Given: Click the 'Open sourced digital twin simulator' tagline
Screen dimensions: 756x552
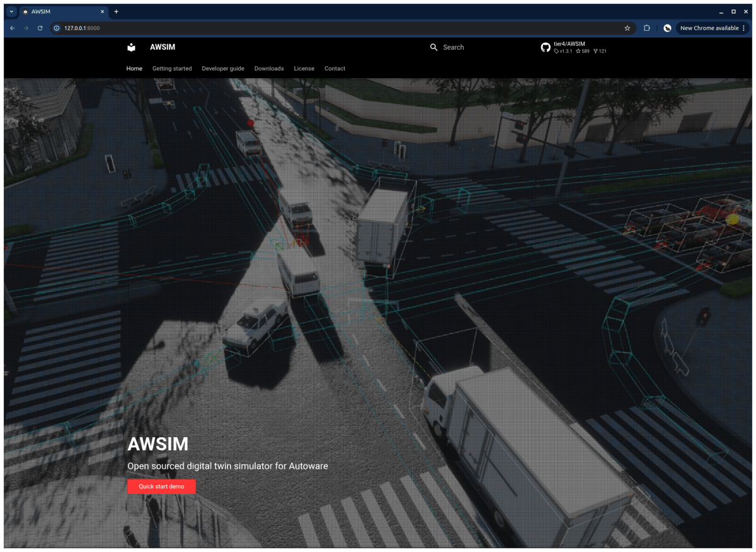Looking at the screenshot, I should 227,466.
